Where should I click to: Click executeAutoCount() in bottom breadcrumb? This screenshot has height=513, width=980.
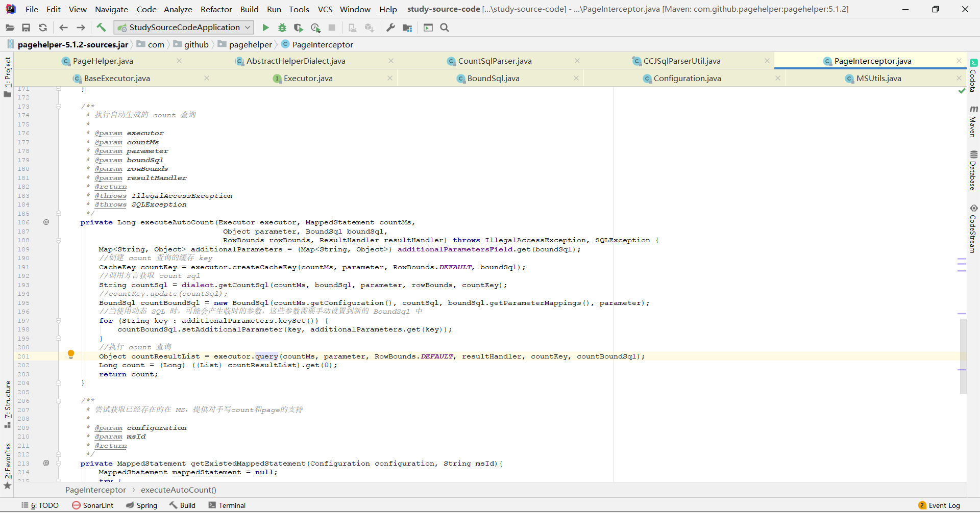[x=179, y=490]
